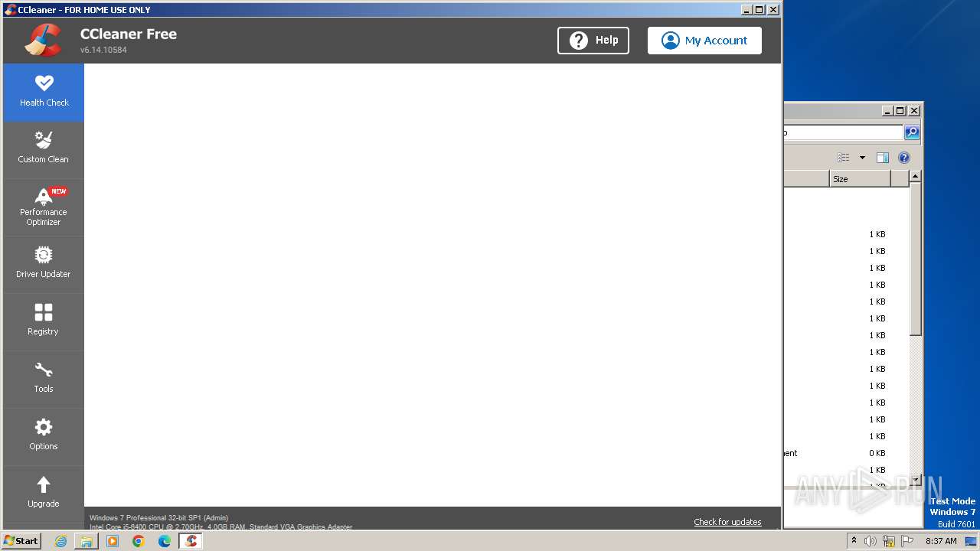The height and width of the screenshot is (551, 980).
Task: Click the Explorer window search field
Action: pyautogui.click(x=843, y=132)
